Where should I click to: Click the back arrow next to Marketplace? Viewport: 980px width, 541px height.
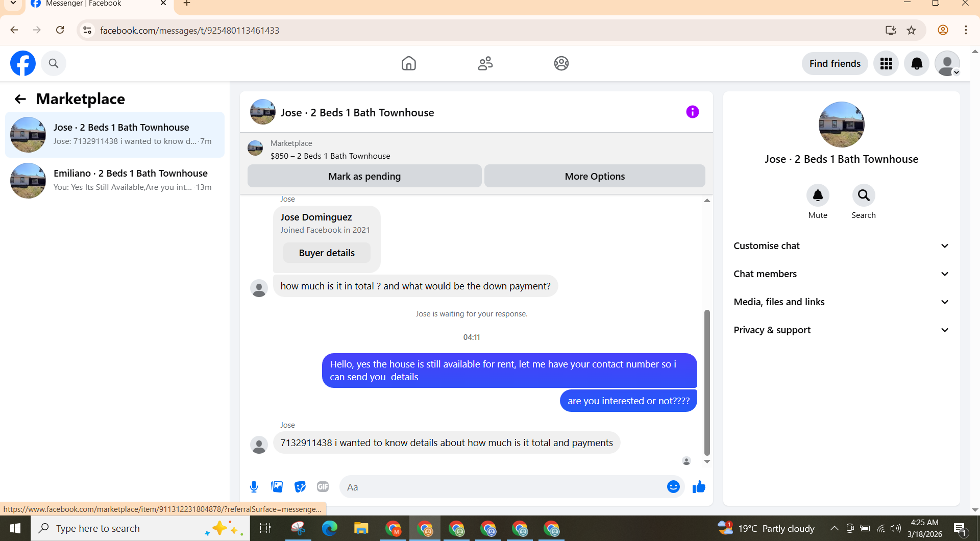(x=20, y=99)
